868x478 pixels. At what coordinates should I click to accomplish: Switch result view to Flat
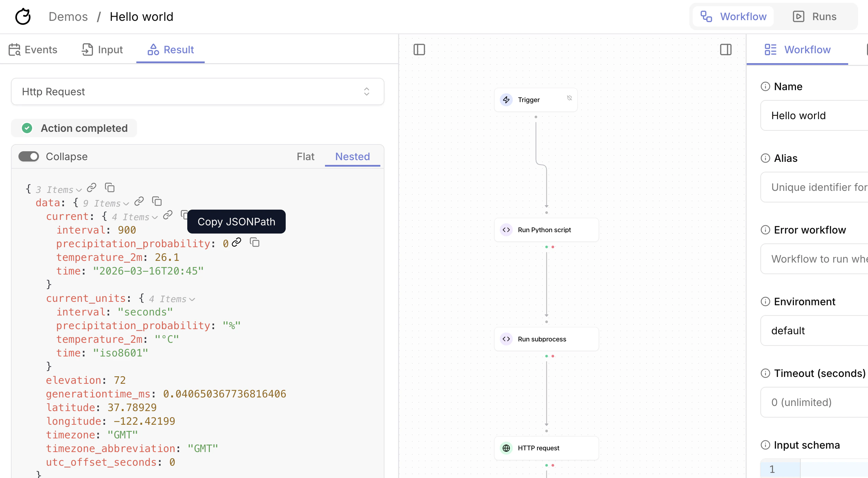[x=305, y=156]
